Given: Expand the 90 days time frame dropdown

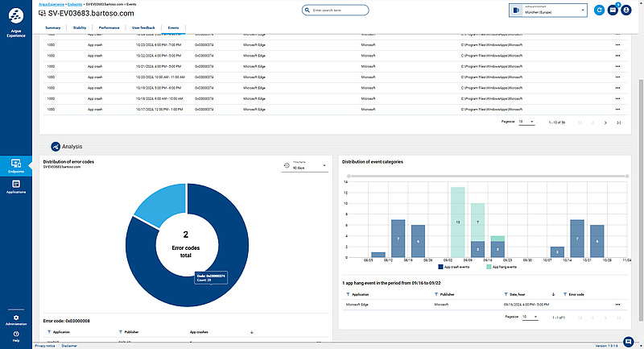Looking at the screenshot, I should 304,166.
